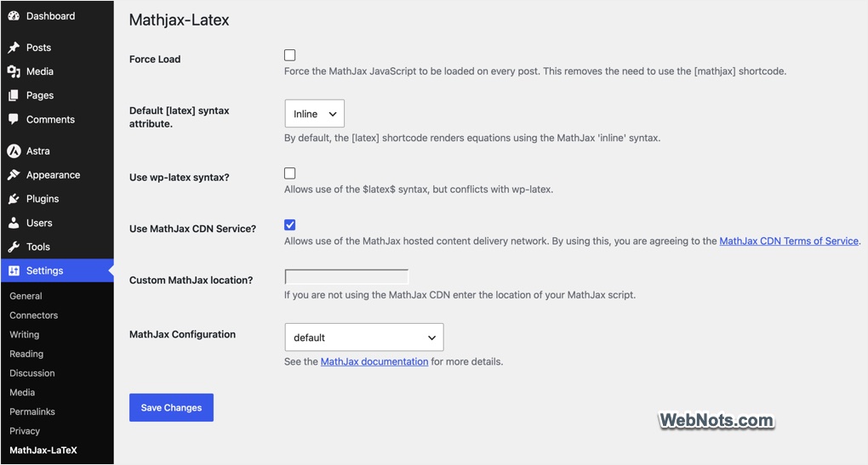The width and height of the screenshot is (868, 465).
Task: Open Media settings submenu under Settings
Action: pyautogui.click(x=22, y=393)
